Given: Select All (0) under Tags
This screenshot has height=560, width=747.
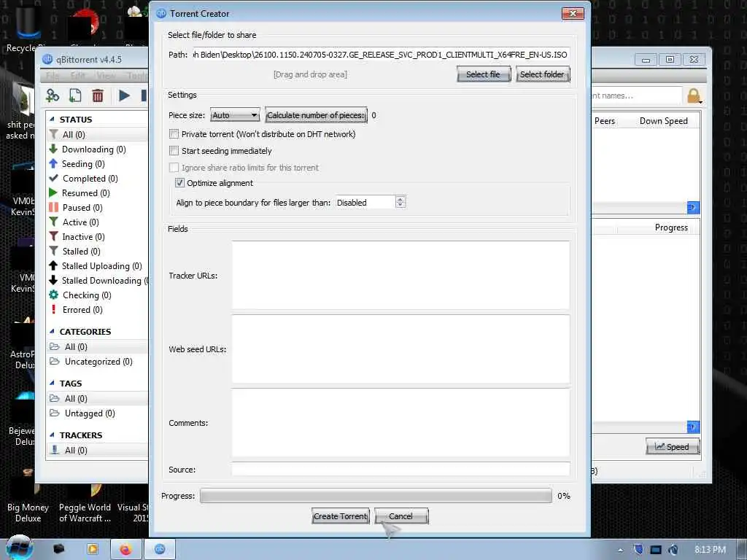Looking at the screenshot, I should (x=97, y=399).
